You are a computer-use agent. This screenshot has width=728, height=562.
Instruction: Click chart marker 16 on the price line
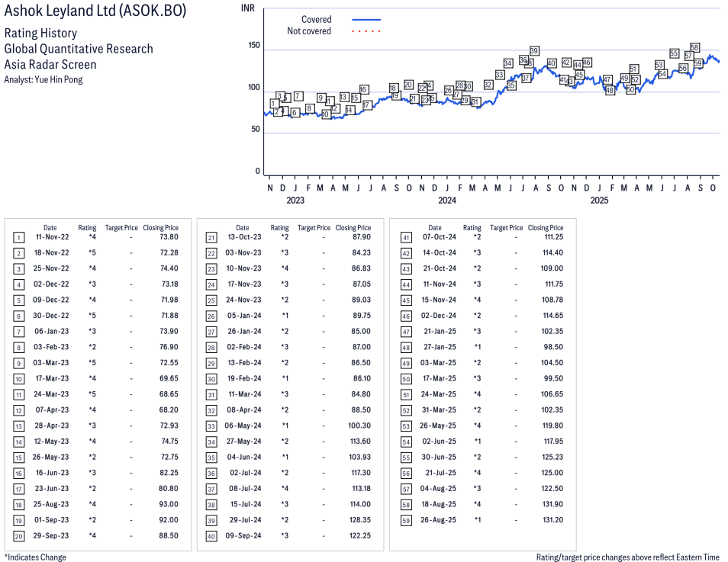tap(364, 90)
